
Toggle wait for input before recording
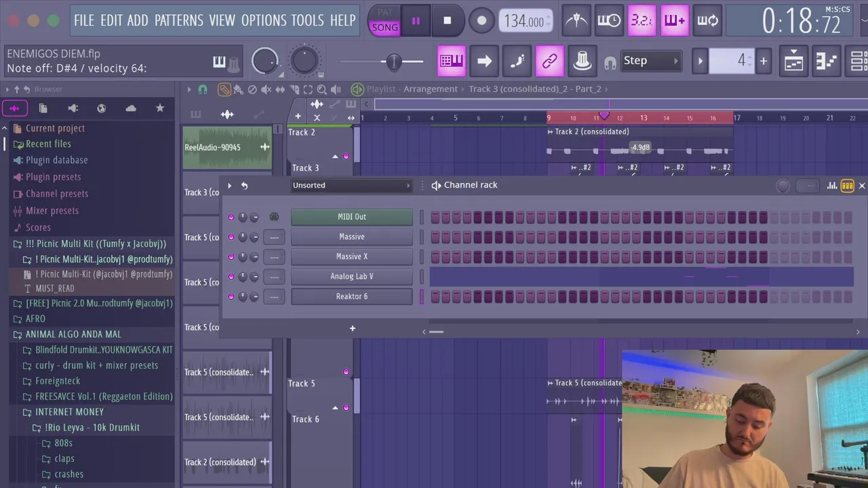click(609, 20)
